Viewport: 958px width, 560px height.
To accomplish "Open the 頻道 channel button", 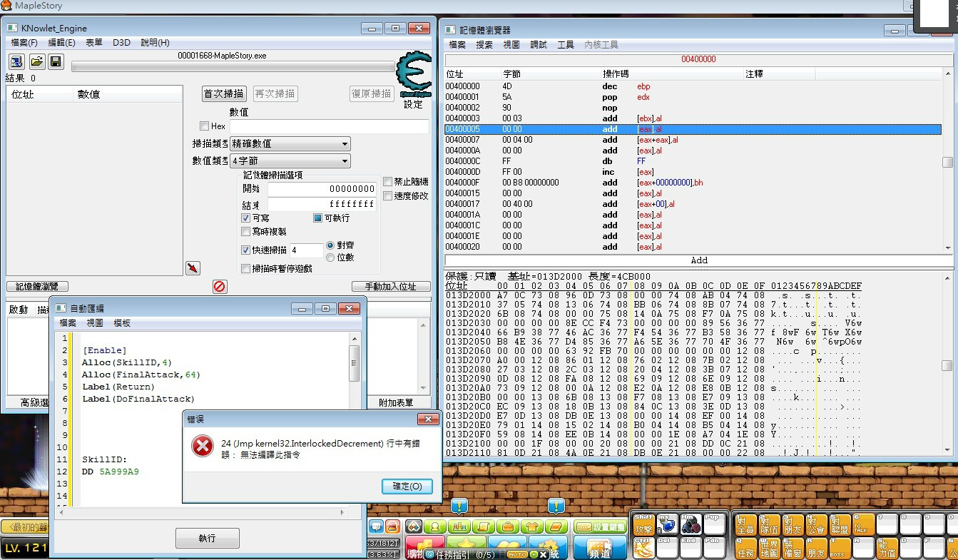I will point(601,549).
